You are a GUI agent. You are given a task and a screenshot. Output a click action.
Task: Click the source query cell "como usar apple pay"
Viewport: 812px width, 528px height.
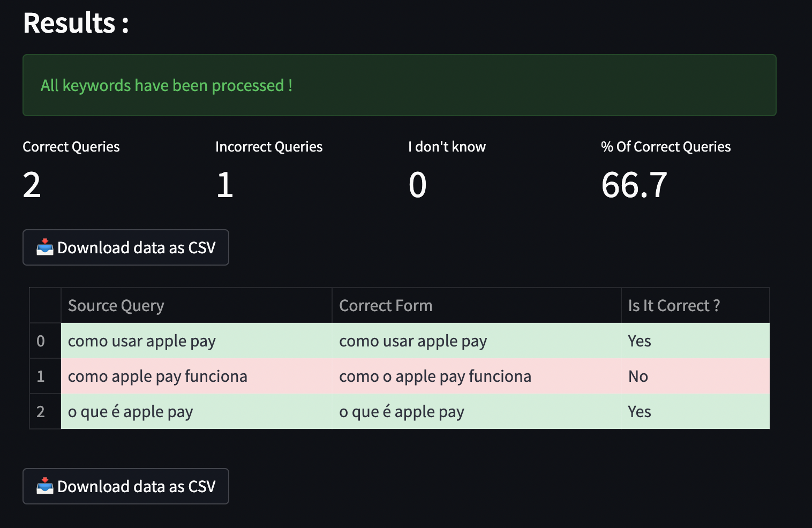pos(142,341)
